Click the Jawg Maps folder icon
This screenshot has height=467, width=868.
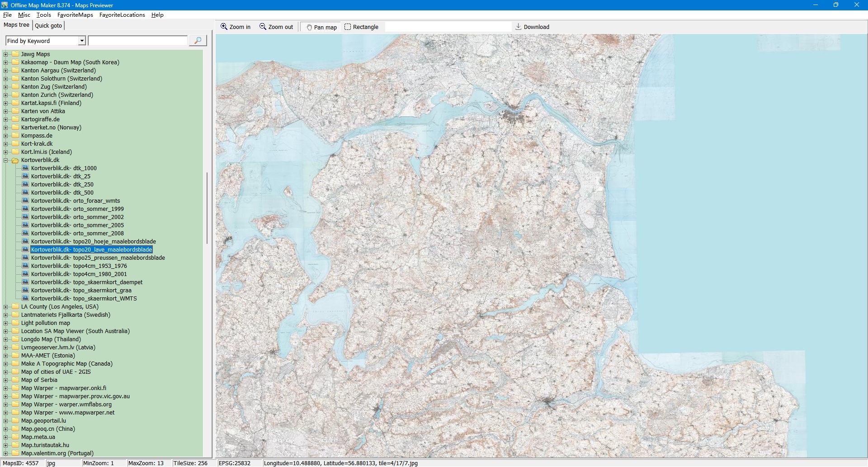pos(15,54)
